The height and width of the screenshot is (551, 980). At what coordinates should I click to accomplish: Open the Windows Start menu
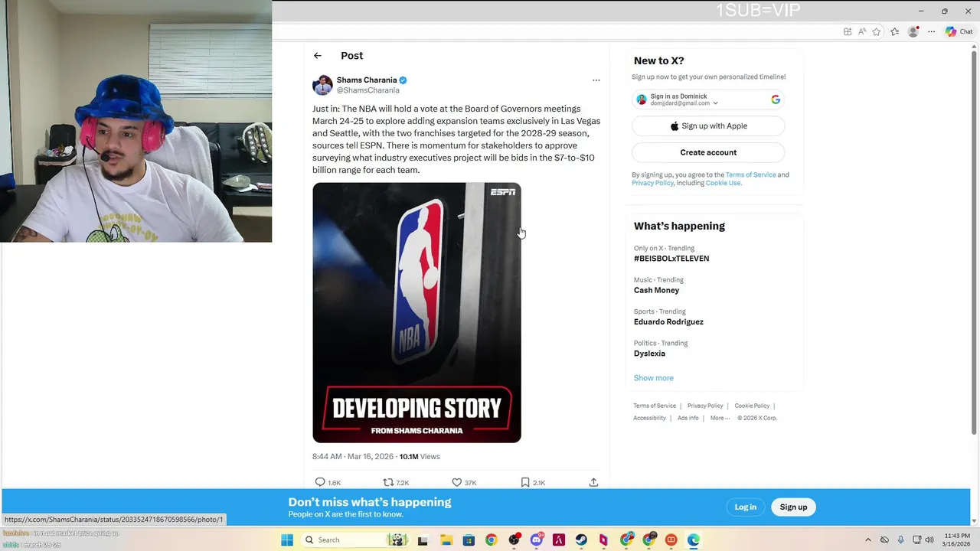(x=287, y=540)
